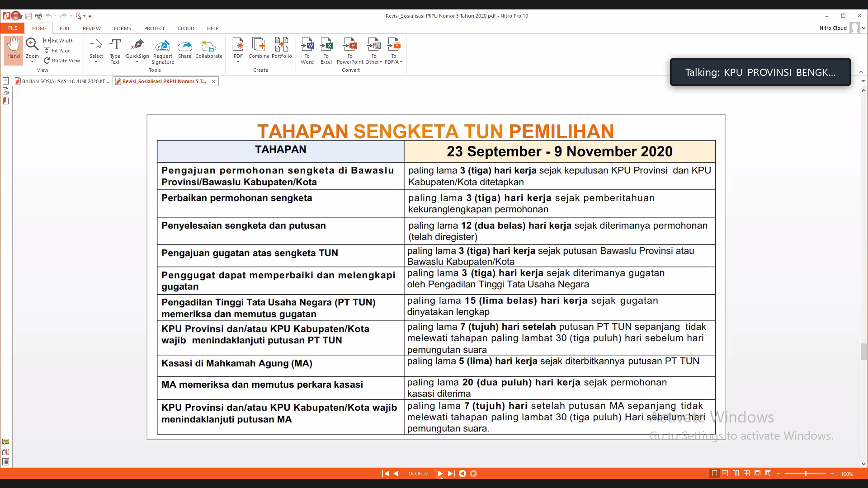Image resolution: width=868 pixels, height=488 pixels.
Task: Open Collaborate tool
Action: (x=208, y=49)
